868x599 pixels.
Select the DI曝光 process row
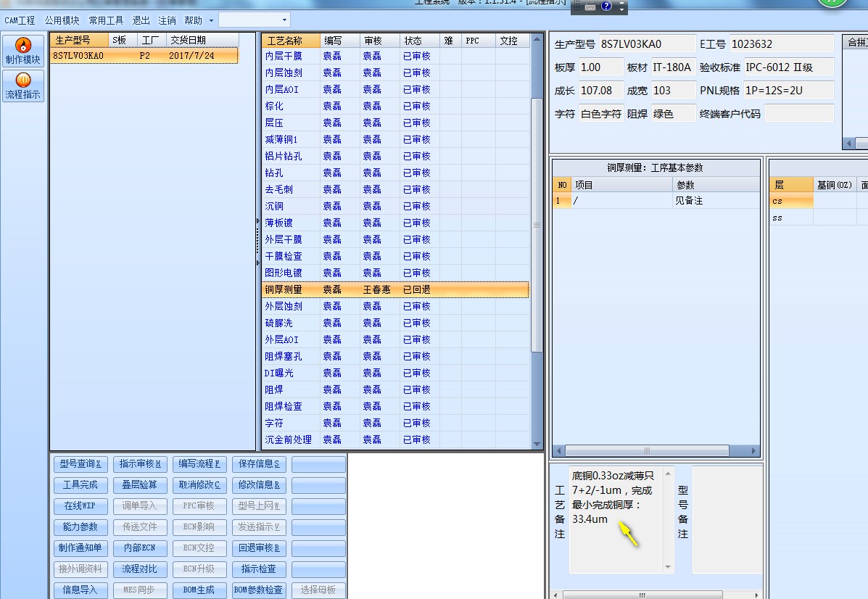click(x=395, y=373)
